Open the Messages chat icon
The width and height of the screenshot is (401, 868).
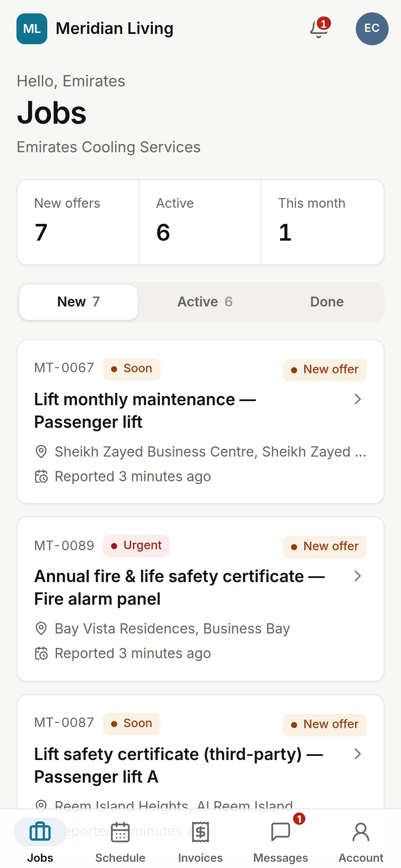pos(281,832)
